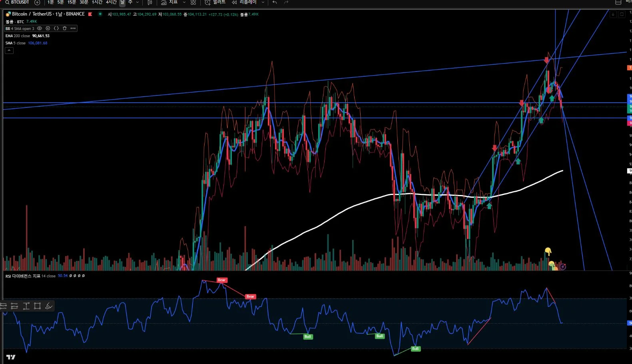The image size is (632, 364).
Task: Select the brush icon in drawing toolbar
Action: (x=49, y=306)
